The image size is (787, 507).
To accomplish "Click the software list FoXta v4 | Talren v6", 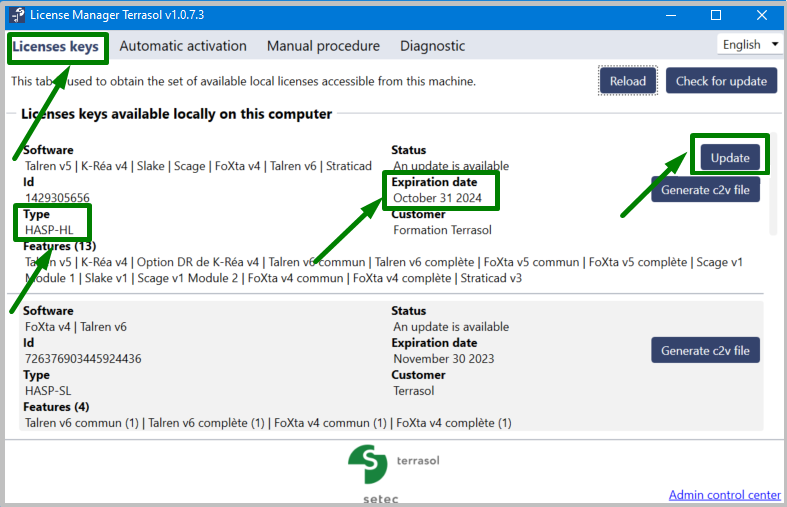I will click(x=76, y=326).
